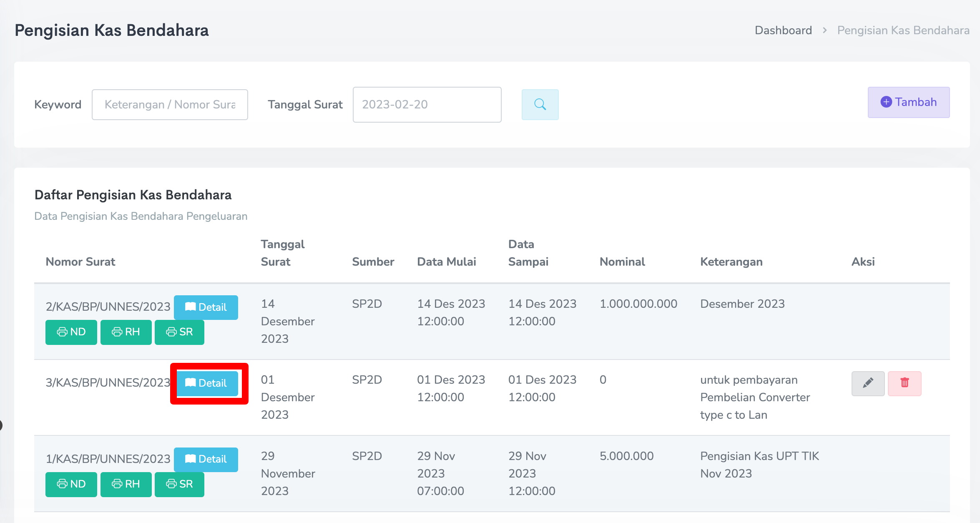Click the Tambah add button
The image size is (980, 523).
(x=908, y=102)
